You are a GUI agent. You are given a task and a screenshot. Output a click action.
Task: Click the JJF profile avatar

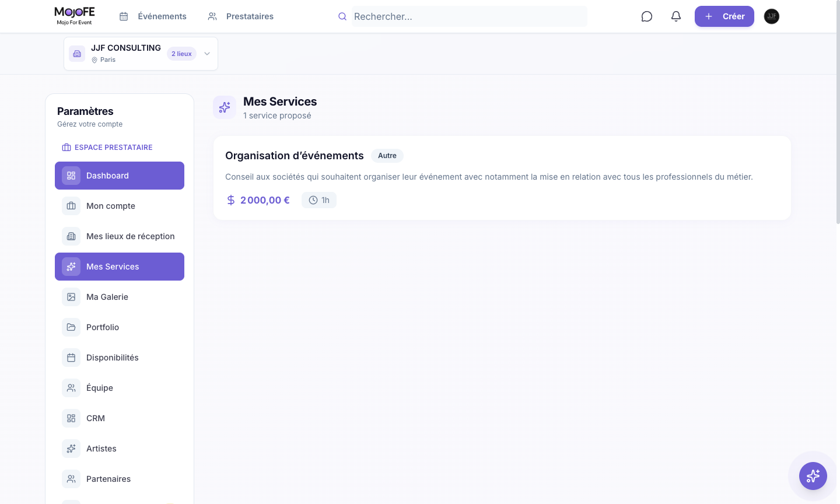[x=772, y=16]
